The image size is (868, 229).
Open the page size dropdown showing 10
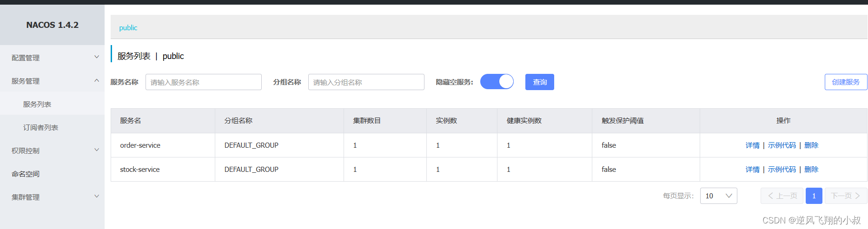point(718,196)
